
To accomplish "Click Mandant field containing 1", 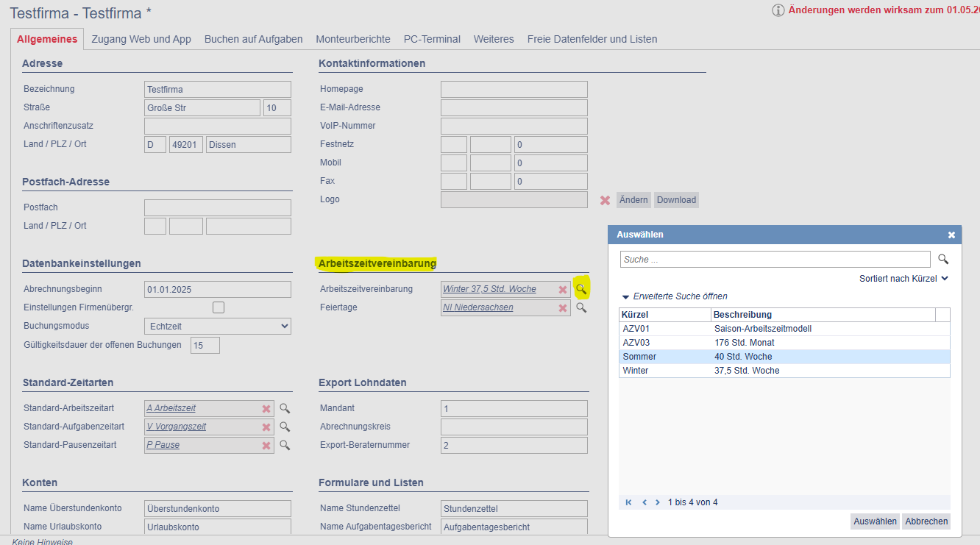I will tap(514, 409).
